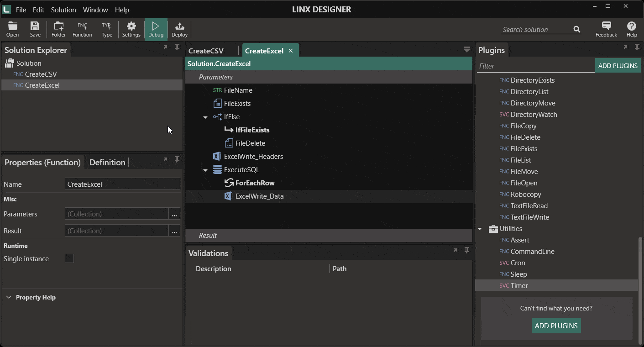Open the Feedback icon

point(606,29)
